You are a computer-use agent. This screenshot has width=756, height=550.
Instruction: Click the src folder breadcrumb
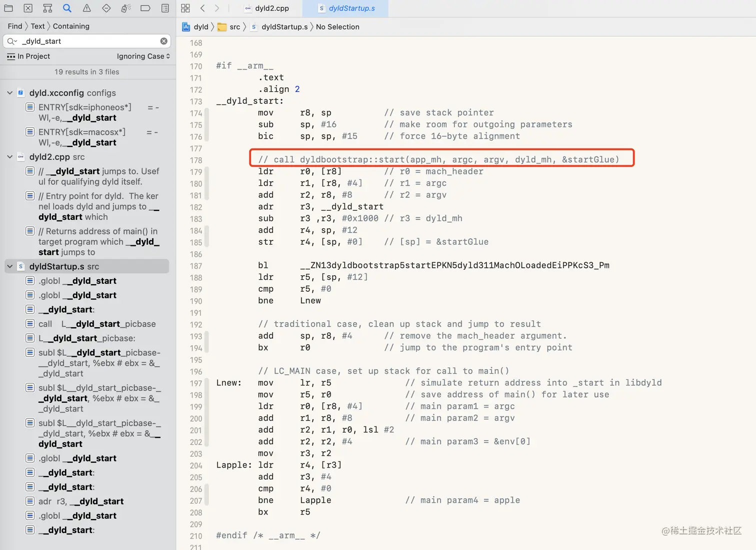[x=229, y=27]
